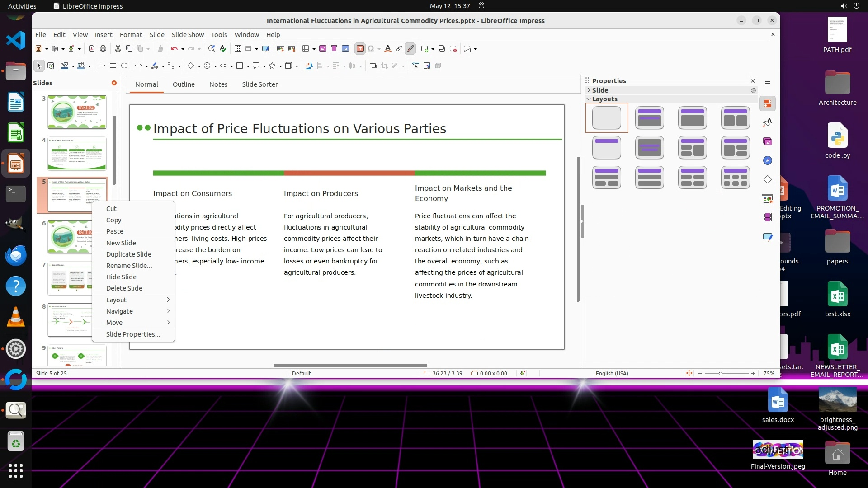Switch to the Slide Sorter tab
The height and width of the screenshot is (488, 868).
coord(259,84)
